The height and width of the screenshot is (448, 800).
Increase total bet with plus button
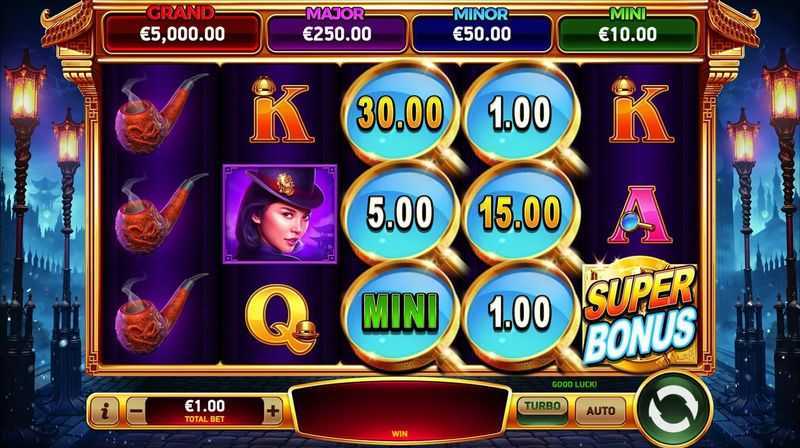[273, 410]
